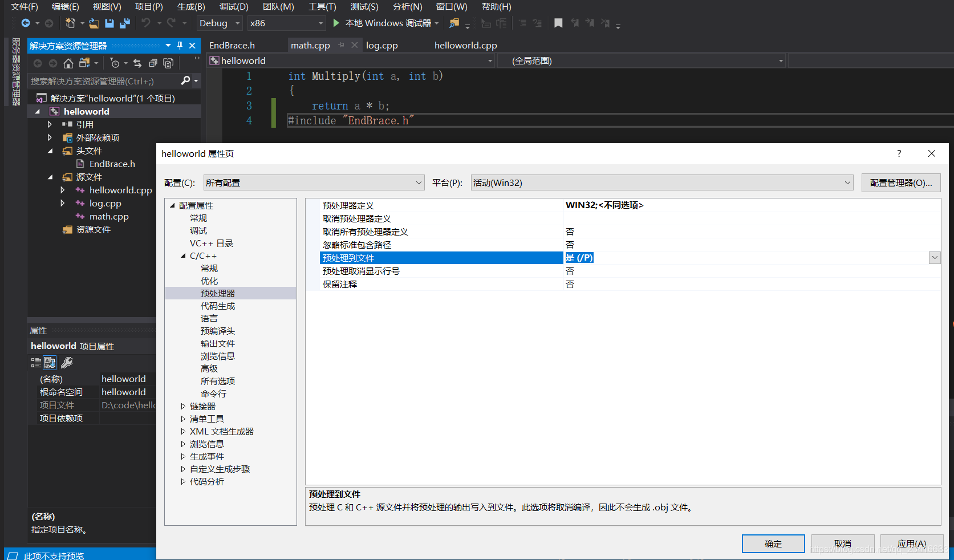
Task: Open the 配置(C) 所有配置 dropdown
Action: pyautogui.click(x=314, y=182)
